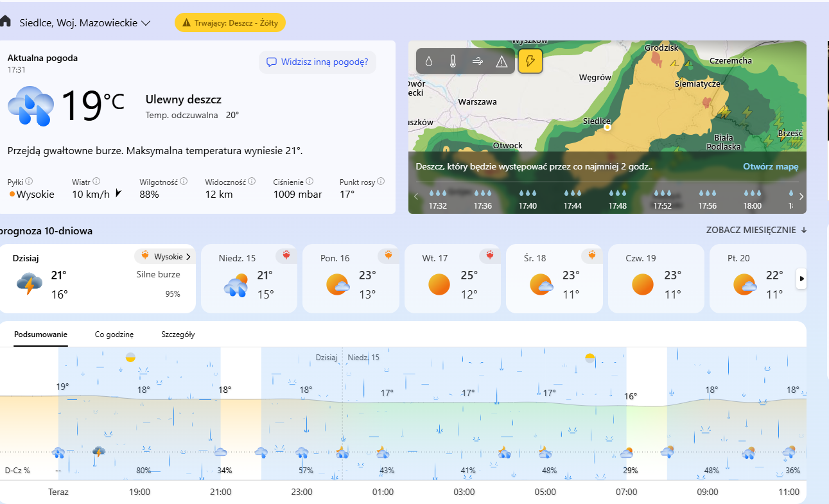This screenshot has width=829, height=504.
Task: Advance the radar timeline with right chevron
Action: (x=801, y=196)
